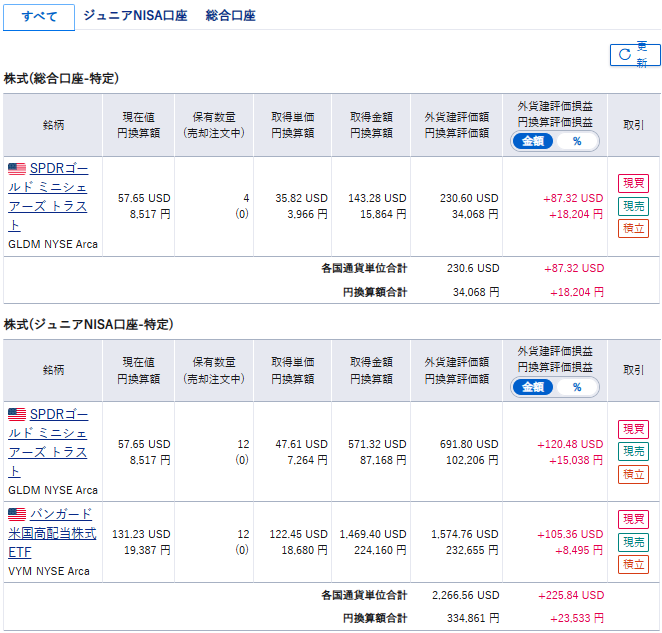This screenshot has width=662, height=633.
Task: Switch to the 総合口座 tab
Action: click(x=231, y=16)
